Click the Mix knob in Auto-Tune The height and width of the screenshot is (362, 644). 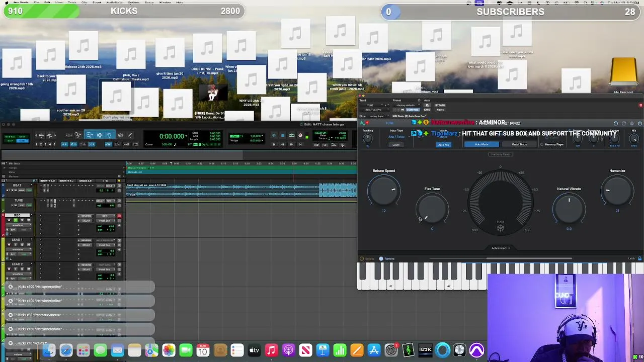click(x=634, y=139)
